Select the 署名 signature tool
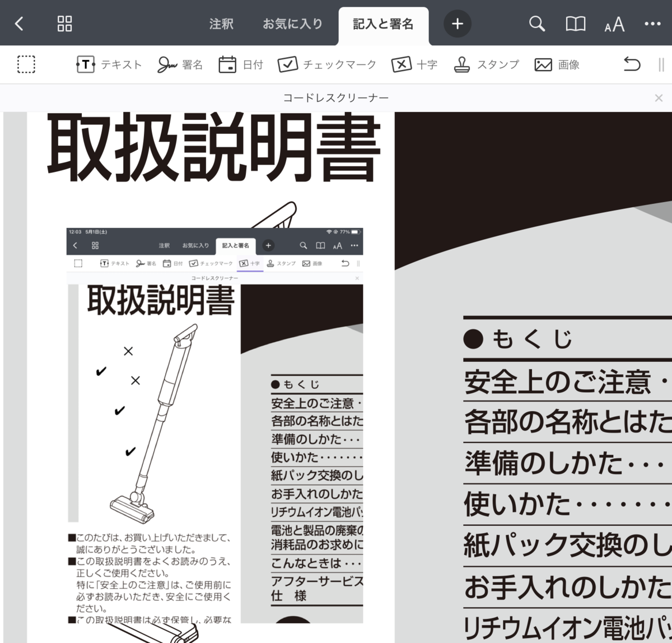The width and height of the screenshot is (672, 643). tap(180, 64)
